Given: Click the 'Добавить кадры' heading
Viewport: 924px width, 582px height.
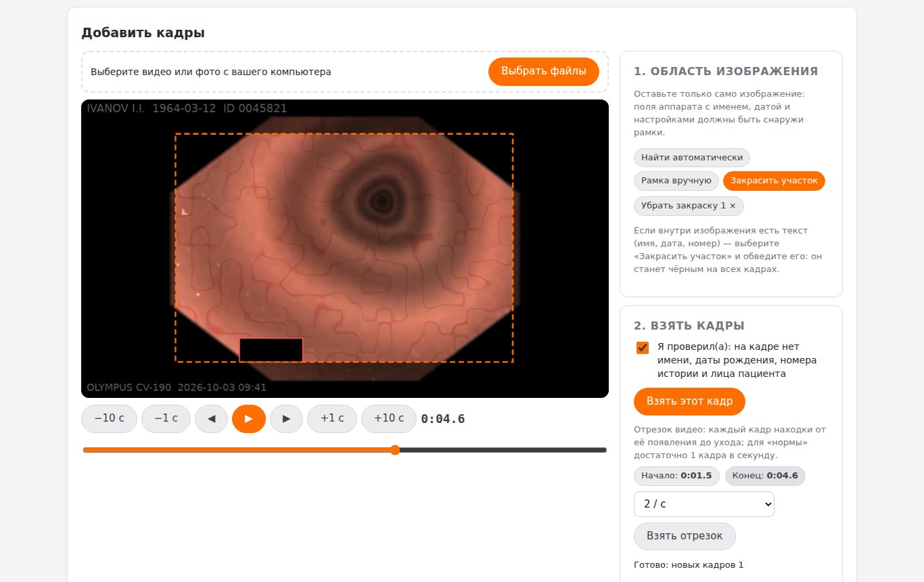Looking at the screenshot, I should [143, 32].
